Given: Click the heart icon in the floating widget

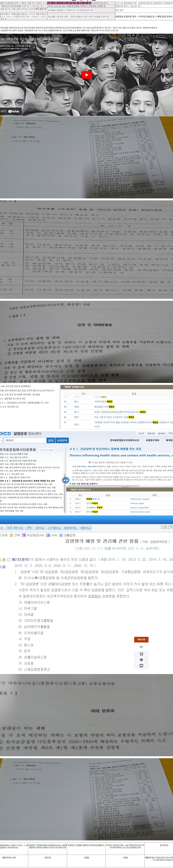Looking at the screenshot, I should pyautogui.click(x=141, y=660).
